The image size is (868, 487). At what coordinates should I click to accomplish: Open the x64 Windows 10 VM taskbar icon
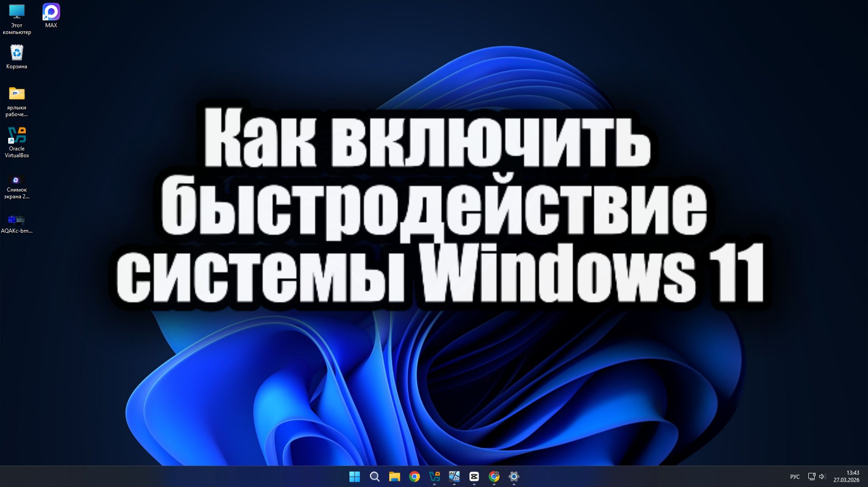454,476
